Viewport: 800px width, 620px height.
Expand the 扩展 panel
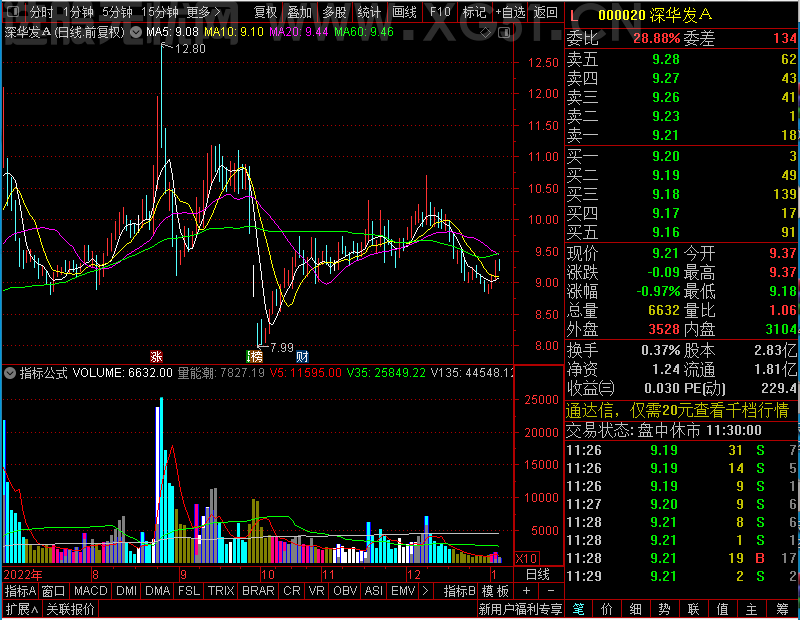[x=22, y=609]
